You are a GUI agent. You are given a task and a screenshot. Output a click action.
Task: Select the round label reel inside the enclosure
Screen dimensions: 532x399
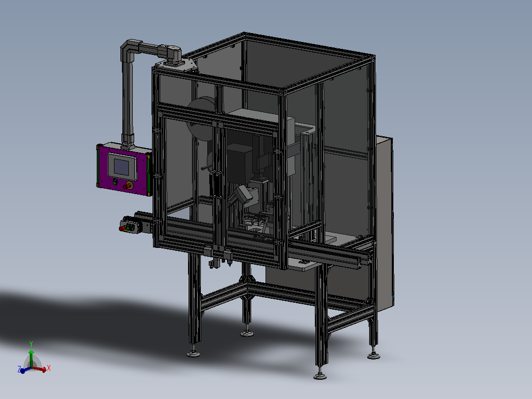[x=201, y=119]
